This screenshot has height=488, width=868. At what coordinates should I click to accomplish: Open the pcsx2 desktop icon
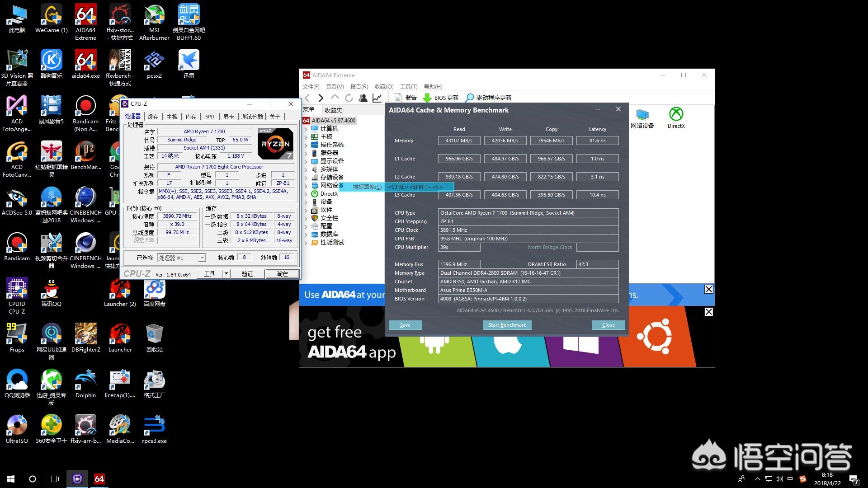click(x=154, y=64)
